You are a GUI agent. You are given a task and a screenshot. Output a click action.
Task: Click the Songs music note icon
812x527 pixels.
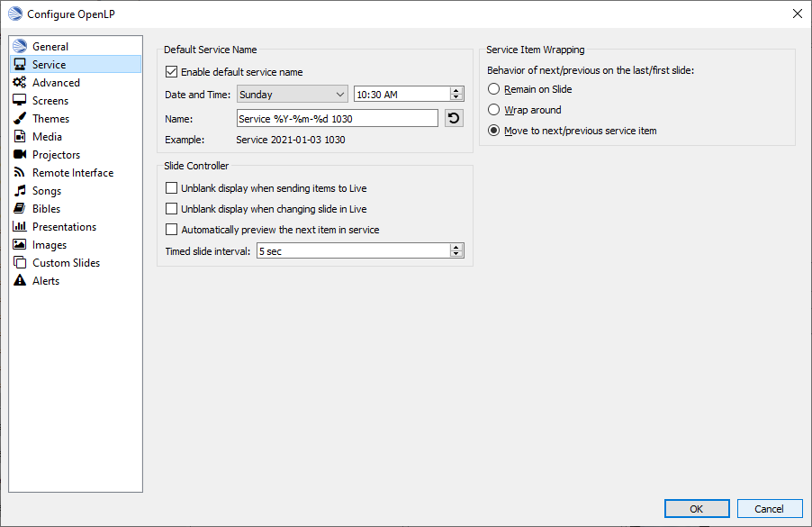pyautogui.click(x=20, y=190)
